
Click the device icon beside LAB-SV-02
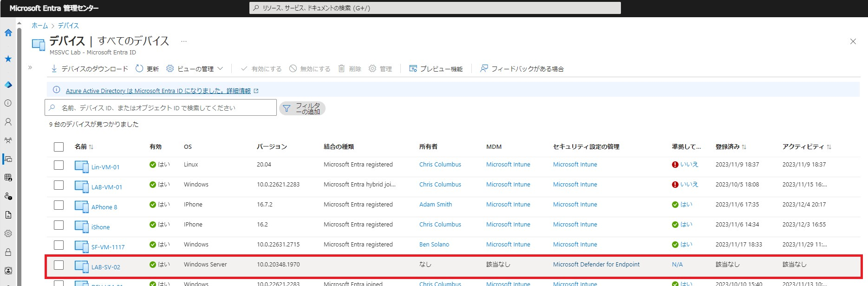tap(82, 266)
